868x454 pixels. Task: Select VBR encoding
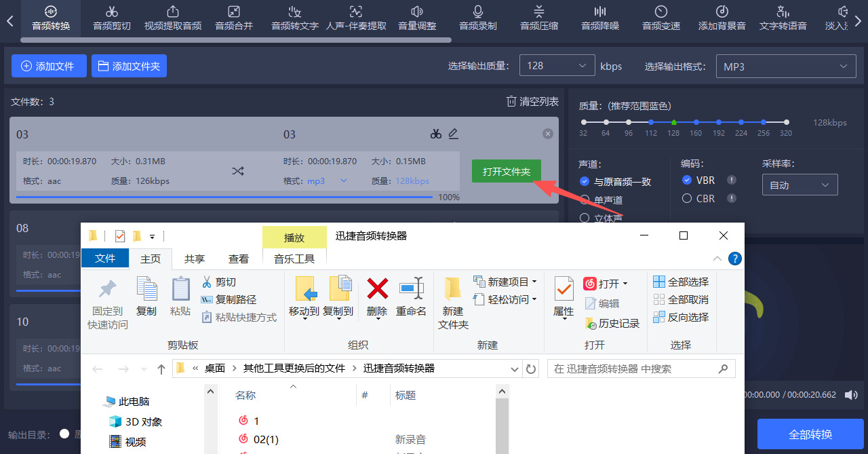coord(698,181)
